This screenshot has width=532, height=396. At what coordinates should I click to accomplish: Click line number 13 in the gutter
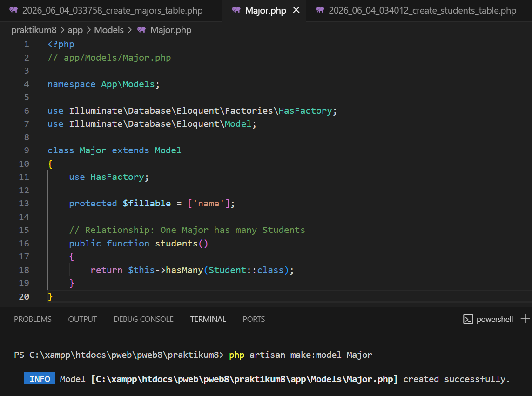pos(24,204)
